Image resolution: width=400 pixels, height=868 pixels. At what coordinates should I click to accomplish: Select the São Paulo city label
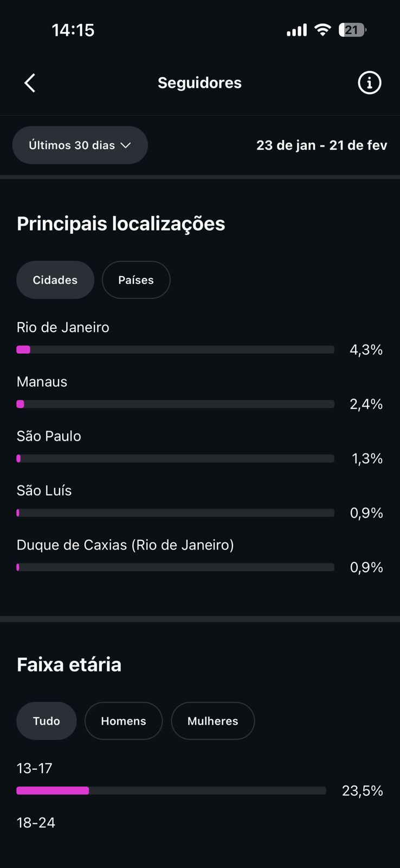tap(49, 436)
